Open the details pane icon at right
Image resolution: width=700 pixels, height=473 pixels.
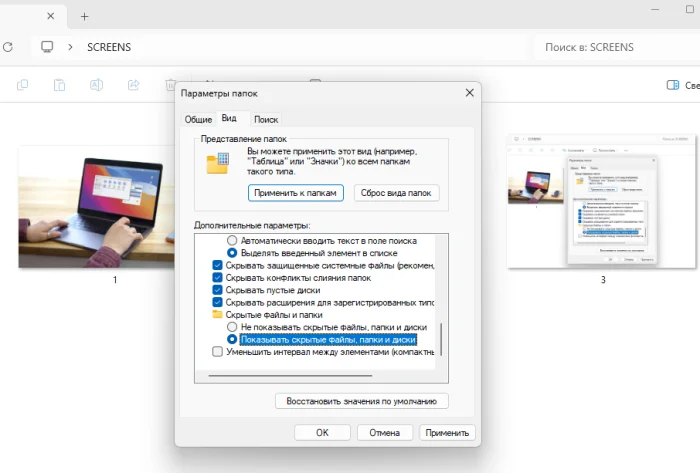click(673, 85)
